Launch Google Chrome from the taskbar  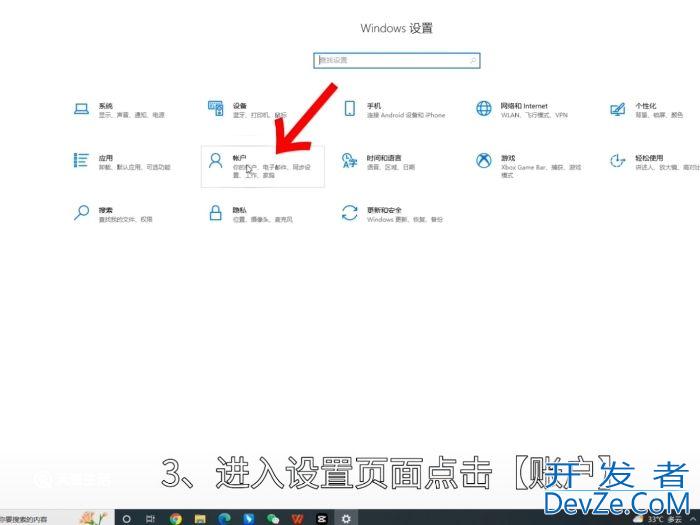(x=175, y=519)
